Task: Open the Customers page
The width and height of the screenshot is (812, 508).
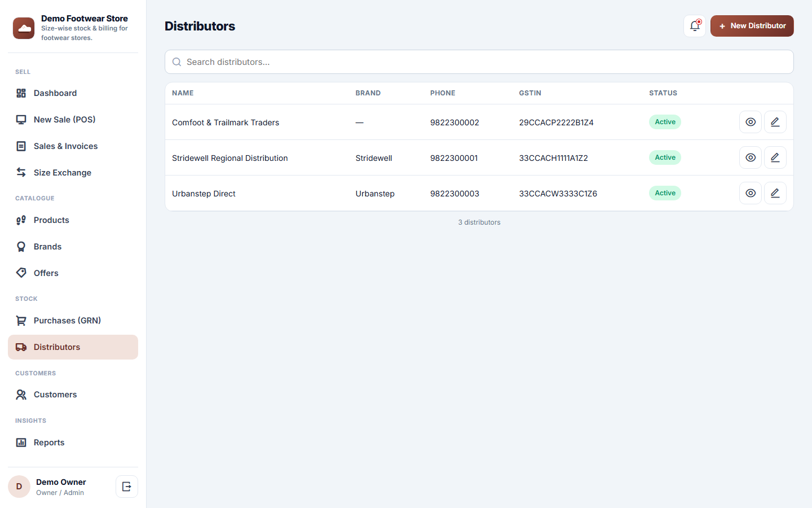Action: (x=73, y=395)
